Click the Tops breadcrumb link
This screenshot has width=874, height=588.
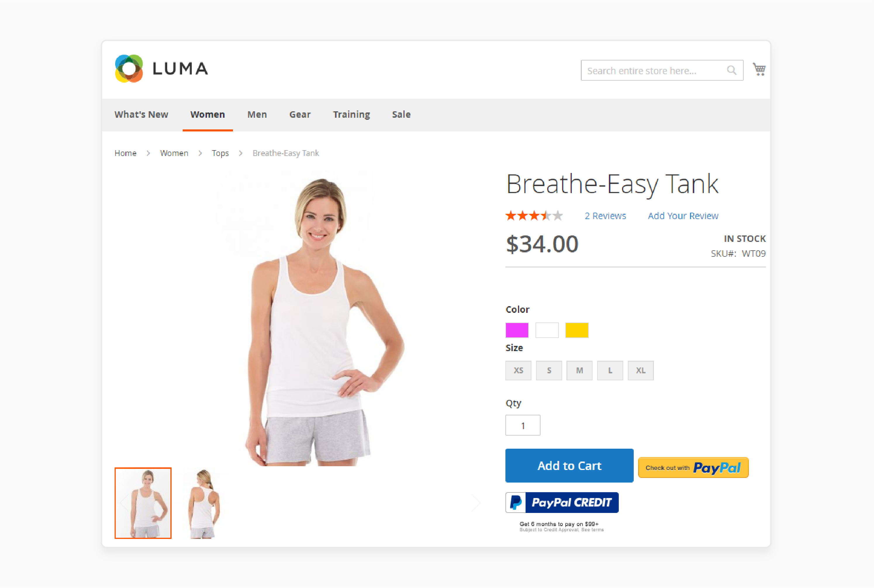click(220, 153)
